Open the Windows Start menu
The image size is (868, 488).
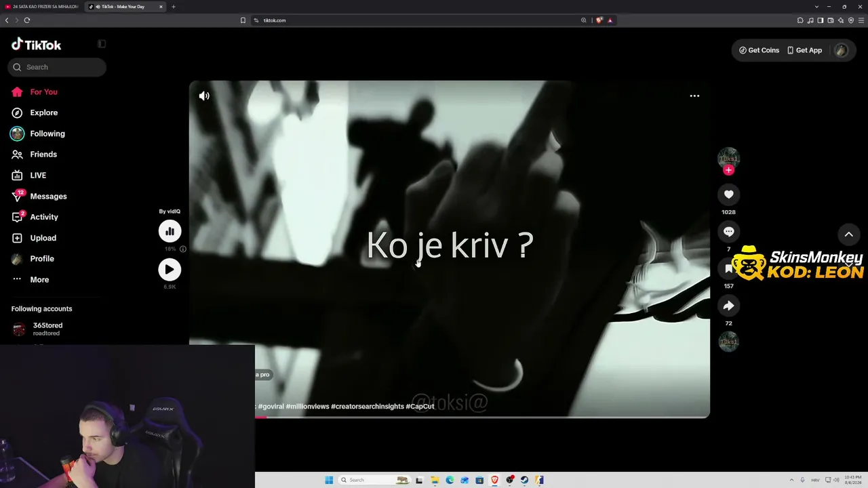pos(329,480)
